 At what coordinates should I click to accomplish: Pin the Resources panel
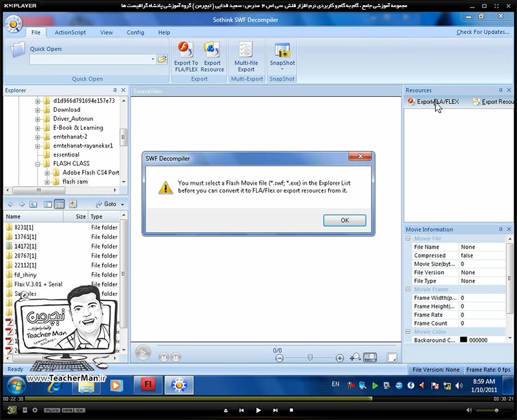click(500, 90)
